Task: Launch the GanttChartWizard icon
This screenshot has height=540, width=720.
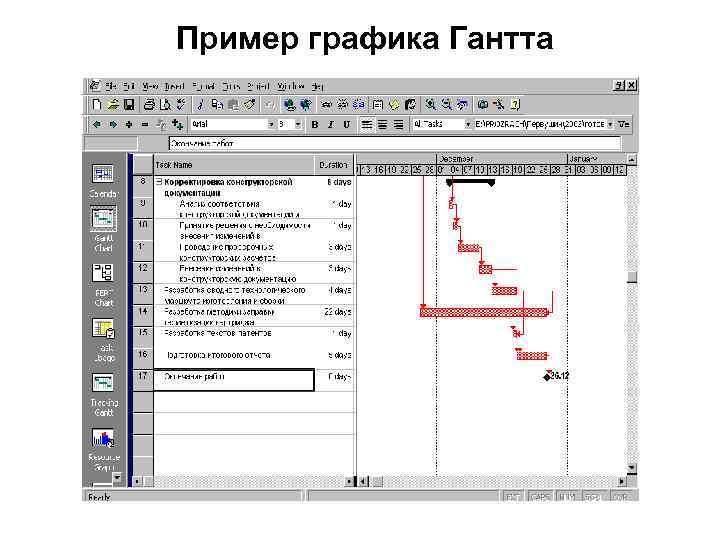Action: (x=499, y=105)
